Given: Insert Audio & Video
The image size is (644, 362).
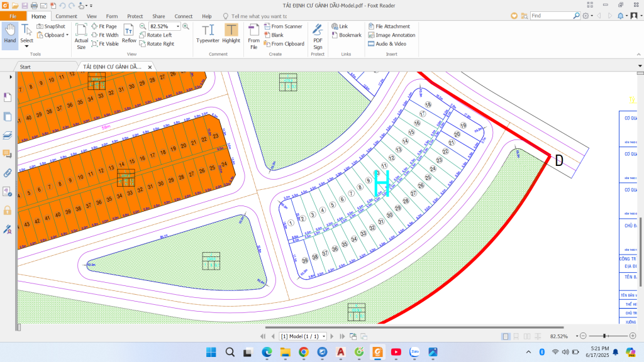Looking at the screenshot, I should point(387,44).
